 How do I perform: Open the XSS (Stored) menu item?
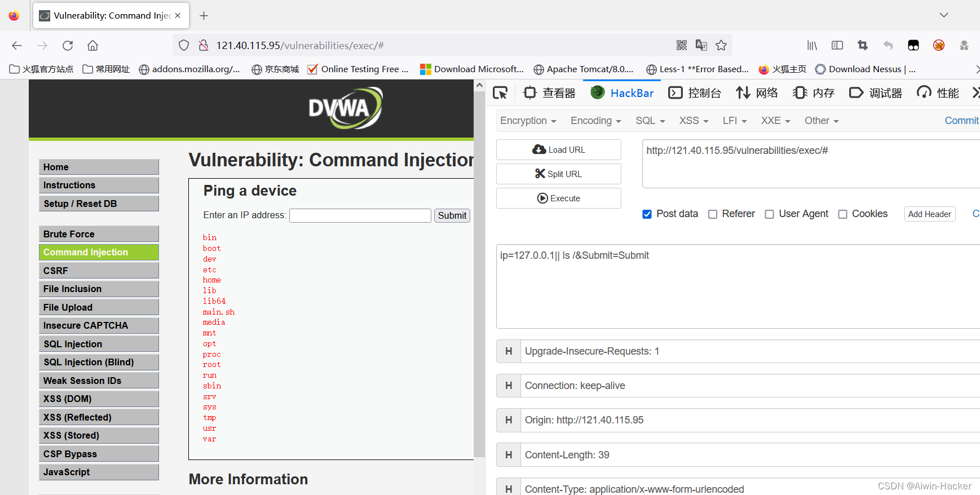pos(99,435)
